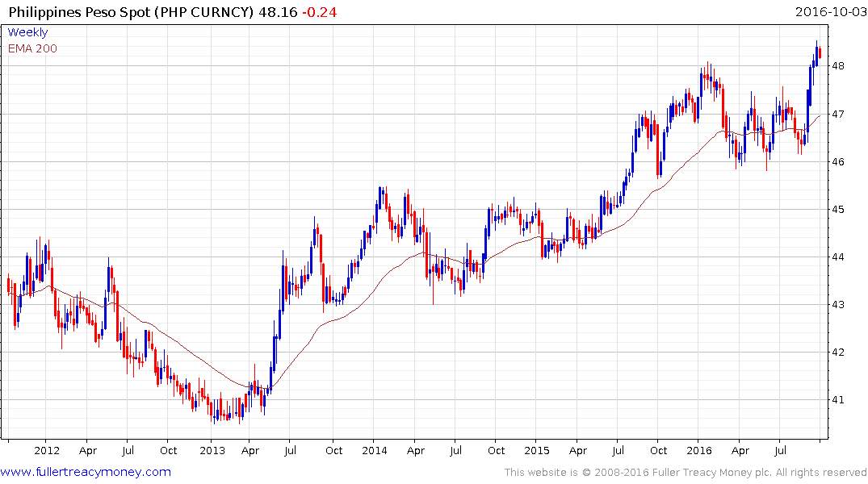
Task: Click the 2016 year axis label
Action: coord(699,450)
